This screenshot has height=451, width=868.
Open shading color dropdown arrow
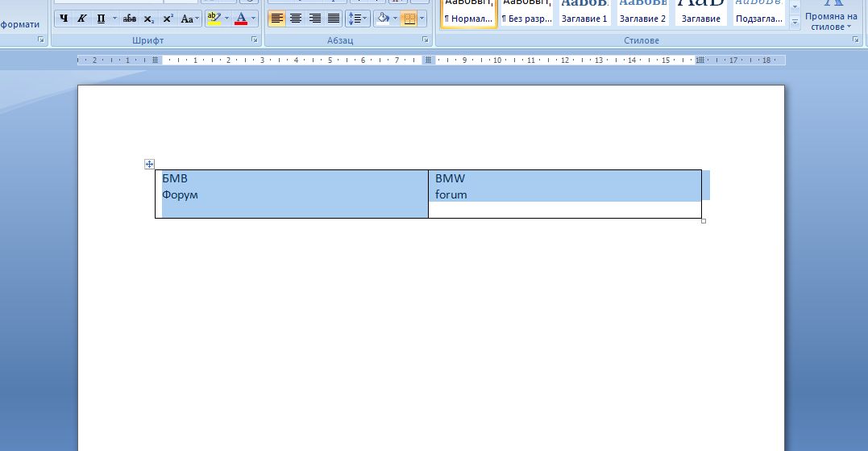pyautogui.click(x=395, y=19)
